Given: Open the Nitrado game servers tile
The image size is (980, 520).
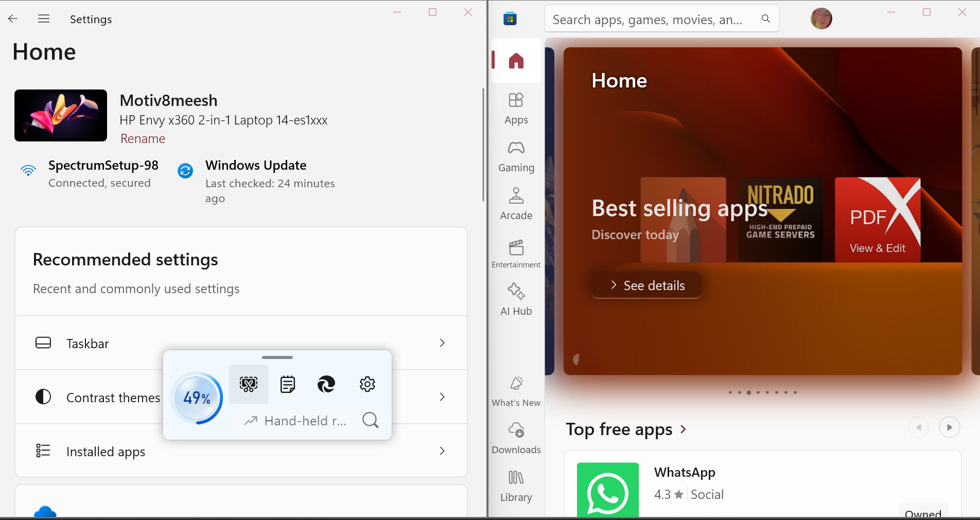Looking at the screenshot, I should pos(780,220).
